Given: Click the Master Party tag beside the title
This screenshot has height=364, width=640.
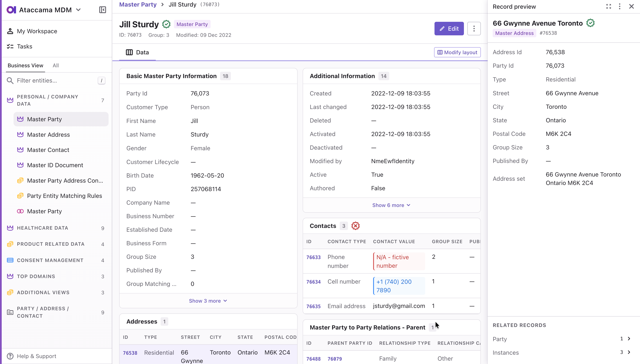Looking at the screenshot, I should tap(192, 24).
